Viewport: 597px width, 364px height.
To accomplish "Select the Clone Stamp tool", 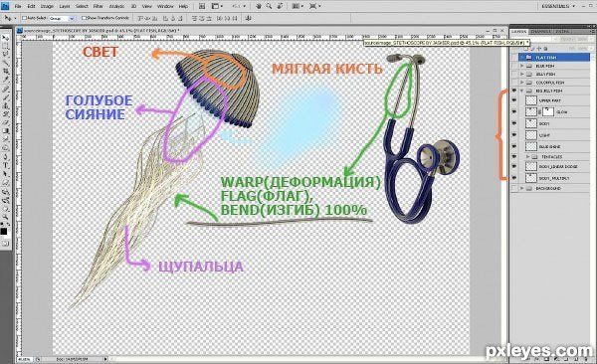I will point(5,105).
